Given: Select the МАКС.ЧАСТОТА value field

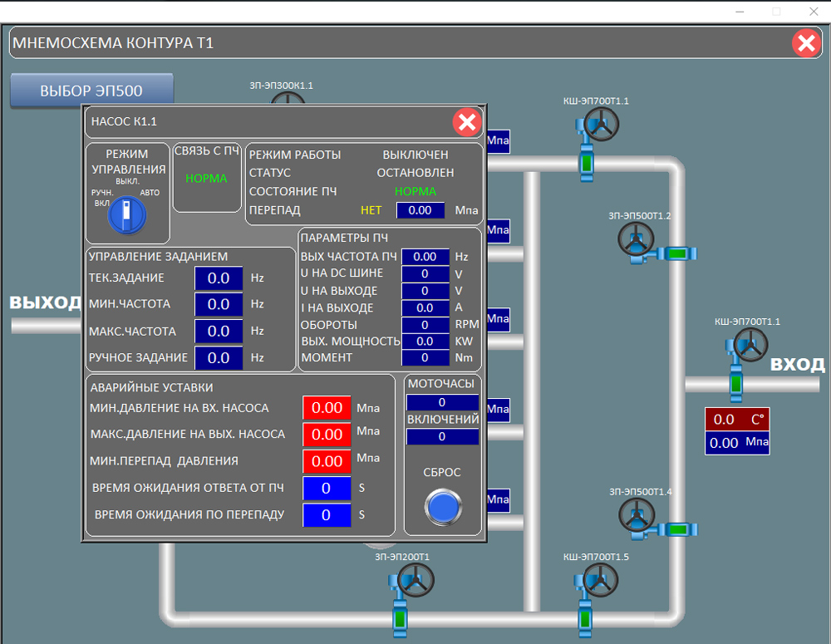Looking at the screenshot, I should (x=219, y=332).
